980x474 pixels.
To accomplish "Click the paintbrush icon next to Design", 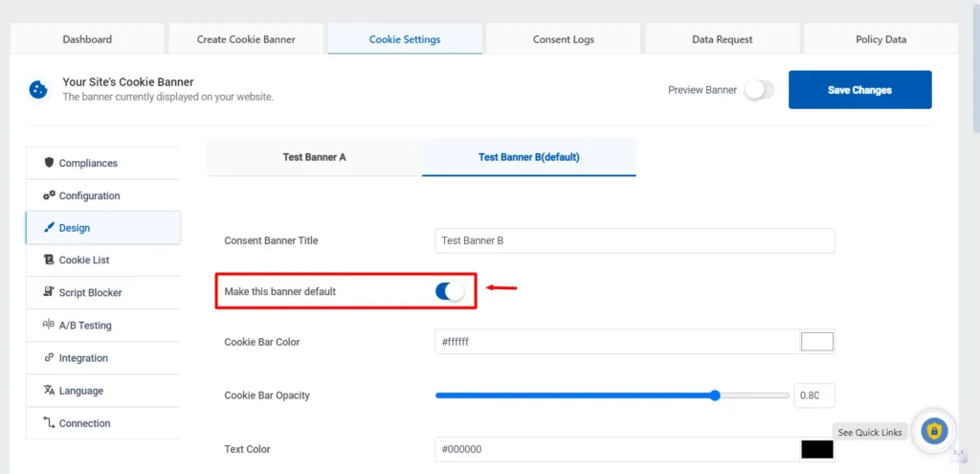I will [x=49, y=228].
